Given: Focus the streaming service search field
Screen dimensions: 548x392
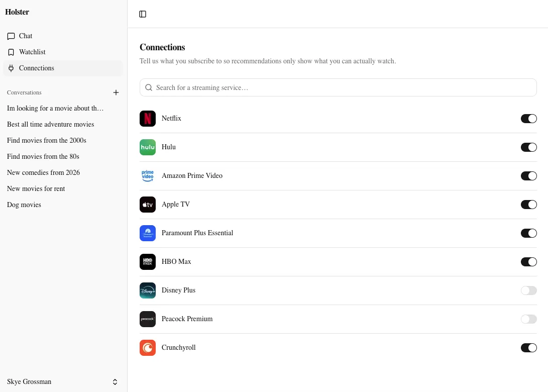Looking at the screenshot, I should pos(338,87).
